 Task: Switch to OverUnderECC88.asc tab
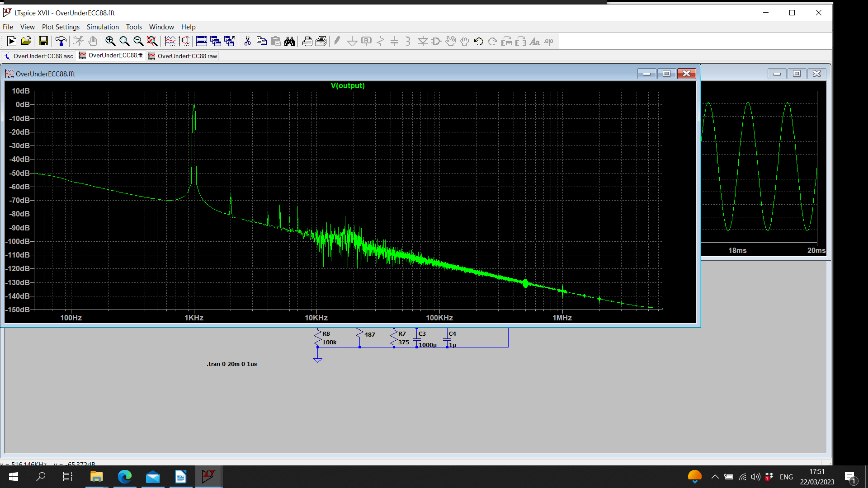(39, 56)
